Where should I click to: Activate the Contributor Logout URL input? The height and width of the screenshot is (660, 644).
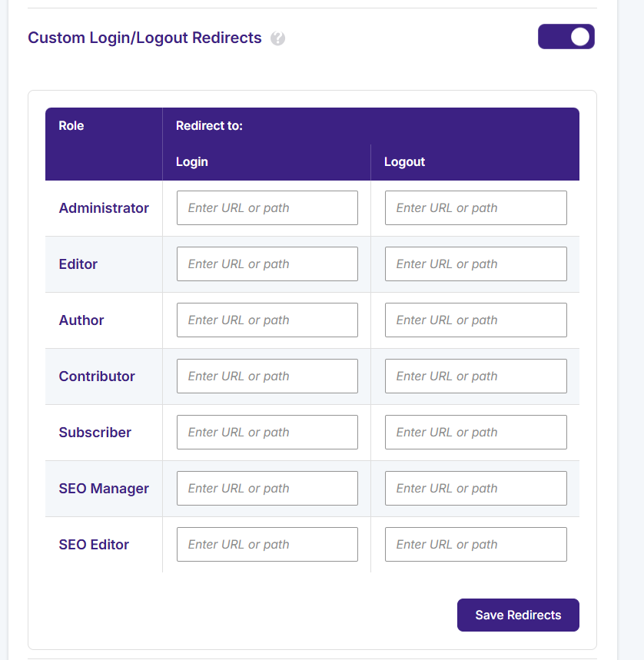pos(476,376)
